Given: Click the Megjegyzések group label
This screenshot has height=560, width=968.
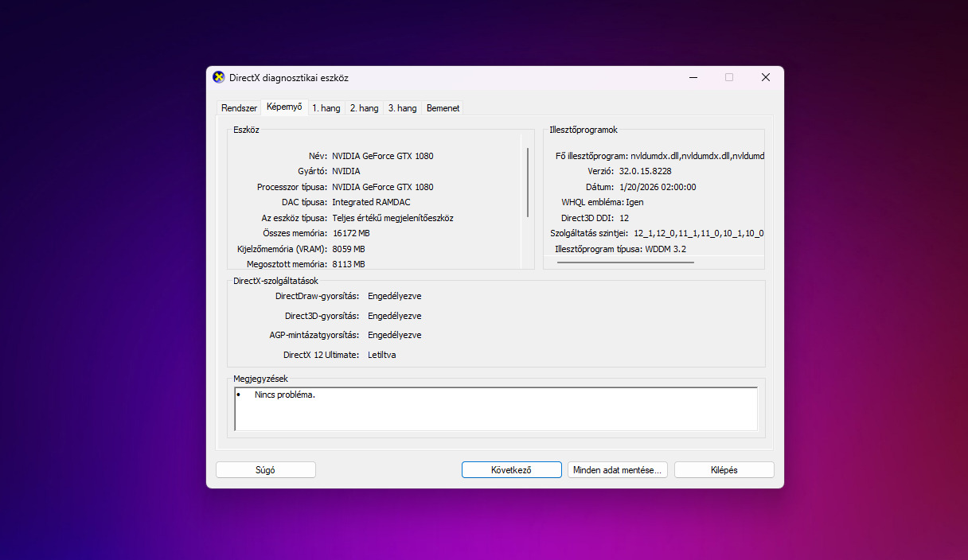Looking at the screenshot, I should tap(260, 379).
